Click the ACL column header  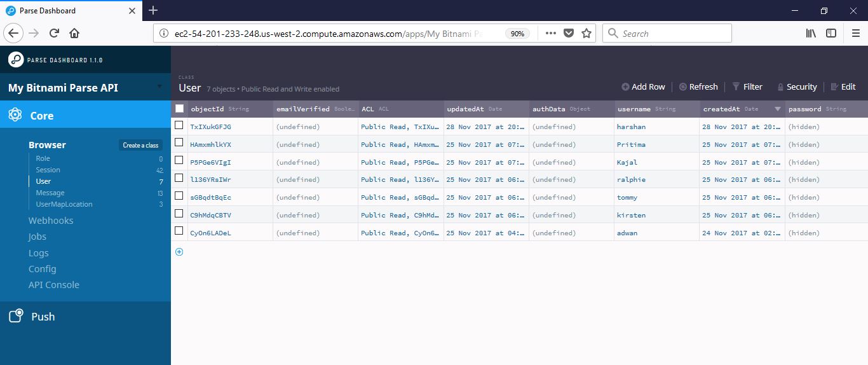pos(401,109)
